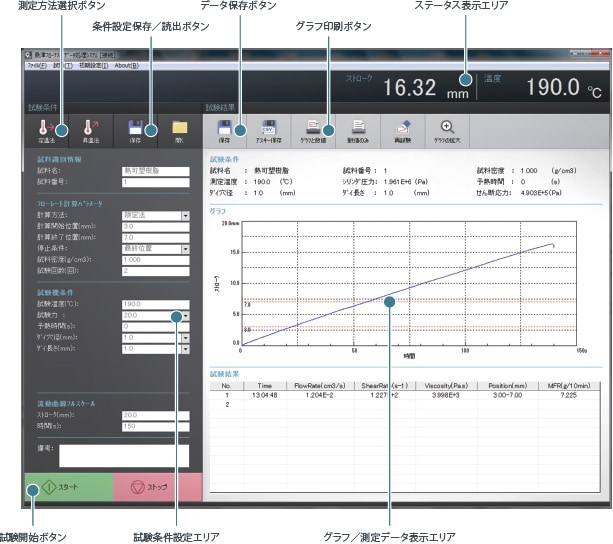Click the 16.32 mm stroke readout

pyautogui.click(x=425, y=88)
